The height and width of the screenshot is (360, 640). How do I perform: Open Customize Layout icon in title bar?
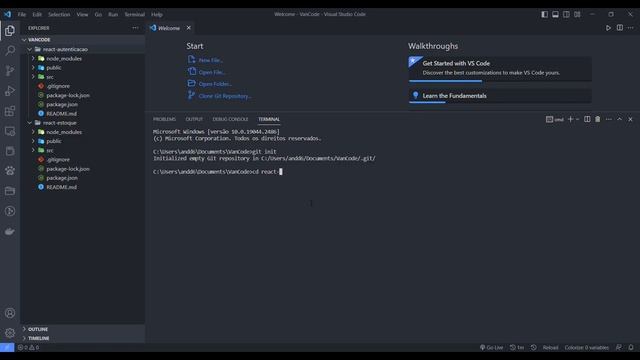click(577, 14)
